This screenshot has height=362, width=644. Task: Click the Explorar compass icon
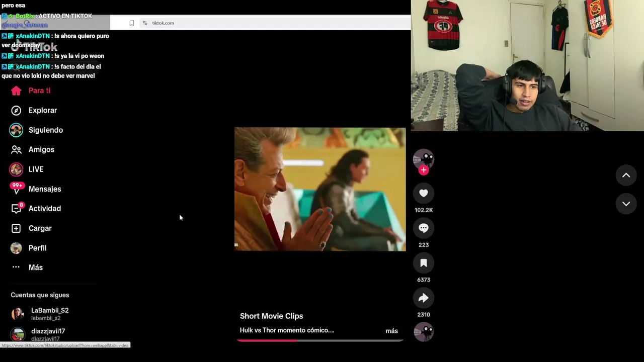[16, 110]
